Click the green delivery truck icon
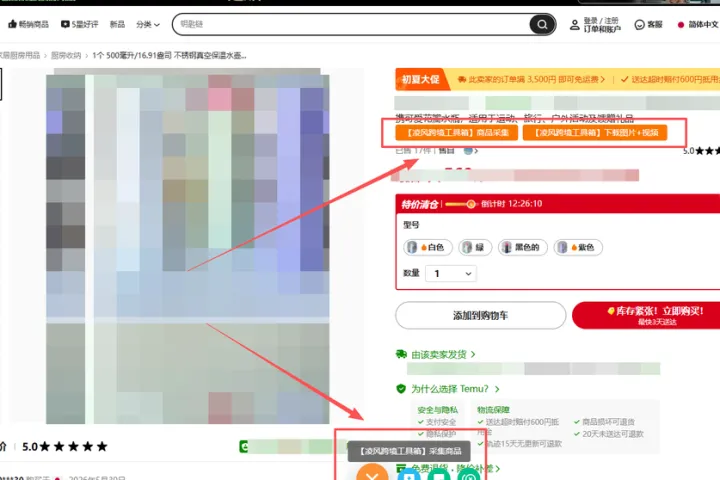The image size is (720, 480). (401, 354)
